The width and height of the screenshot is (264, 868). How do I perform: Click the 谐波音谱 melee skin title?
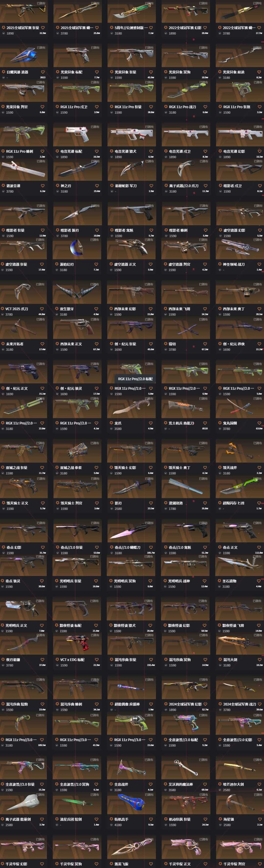coord(13,186)
